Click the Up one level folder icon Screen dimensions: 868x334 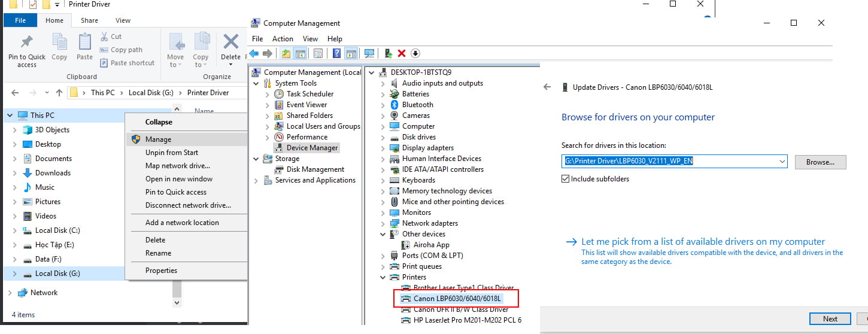(286, 53)
